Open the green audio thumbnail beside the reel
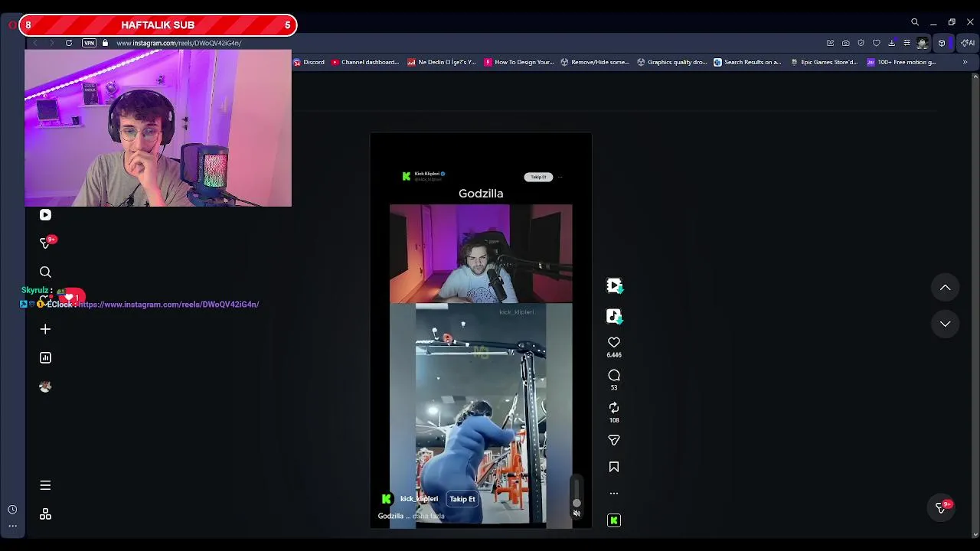Image resolution: width=980 pixels, height=551 pixels. point(614,520)
